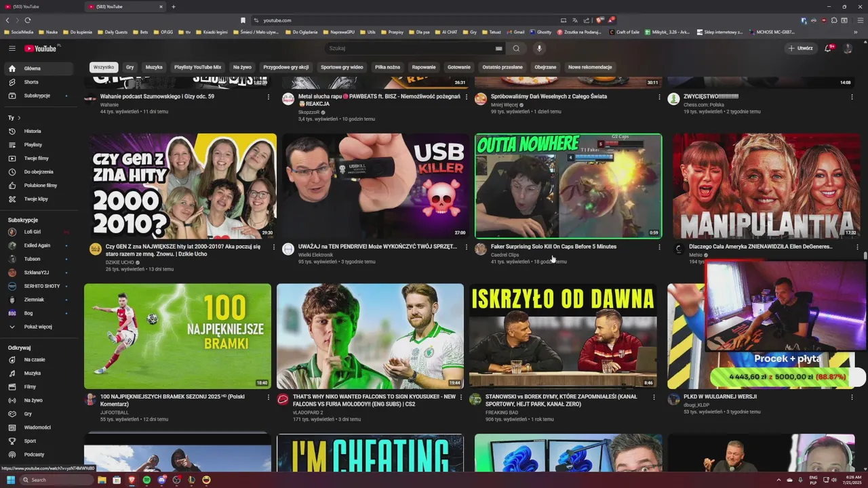
Task: Select the Ostatnio przesłane filter chip
Action: coord(502,67)
